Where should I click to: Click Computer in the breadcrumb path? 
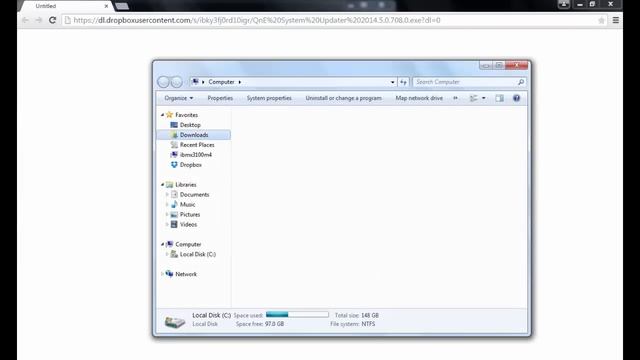[x=221, y=82]
